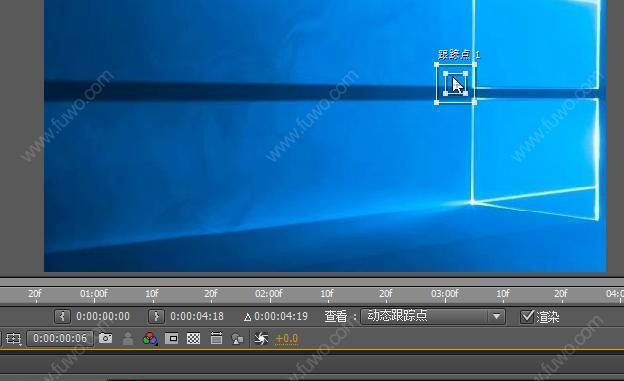Click the +0.0 exposure value
The width and height of the screenshot is (624, 381).
click(x=287, y=339)
